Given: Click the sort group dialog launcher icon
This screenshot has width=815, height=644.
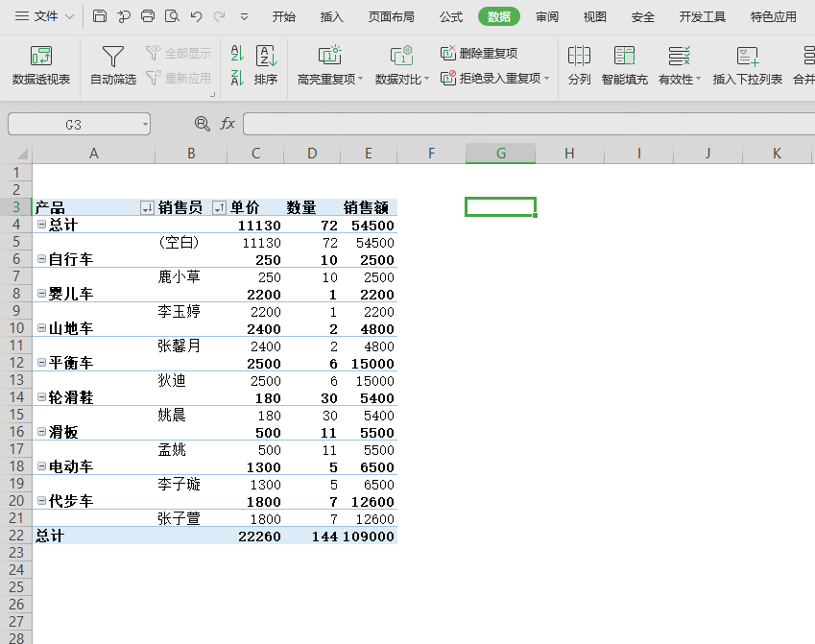Looking at the screenshot, I should coord(212,95).
